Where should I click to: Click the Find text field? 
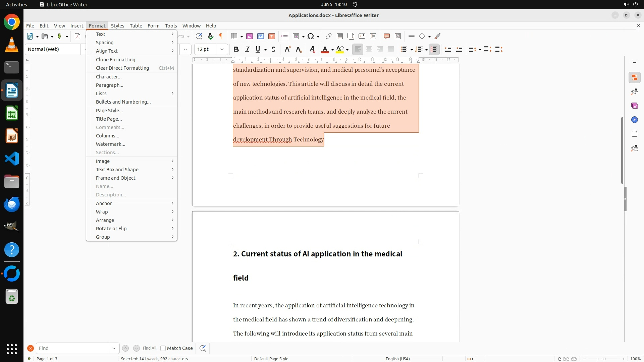point(72,348)
